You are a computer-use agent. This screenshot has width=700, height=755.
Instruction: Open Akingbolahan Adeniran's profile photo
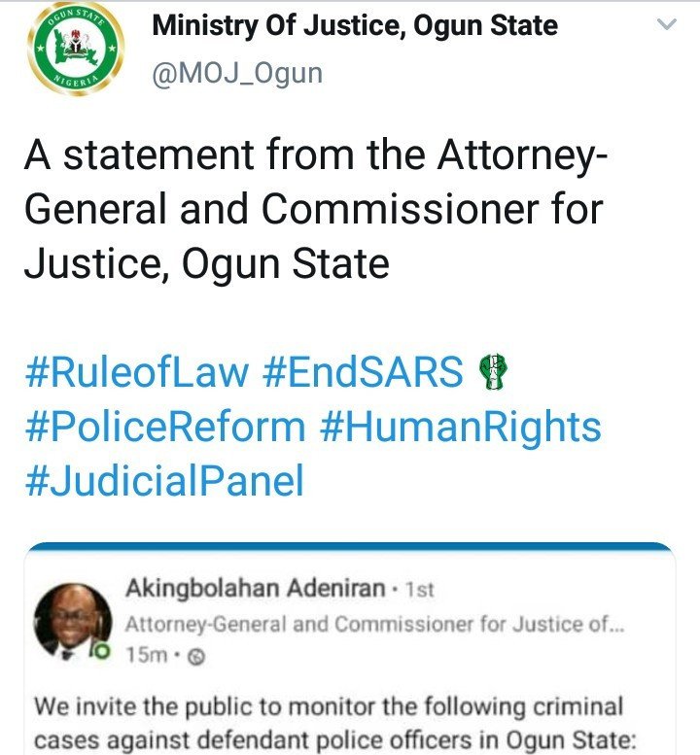pyautogui.click(x=73, y=621)
